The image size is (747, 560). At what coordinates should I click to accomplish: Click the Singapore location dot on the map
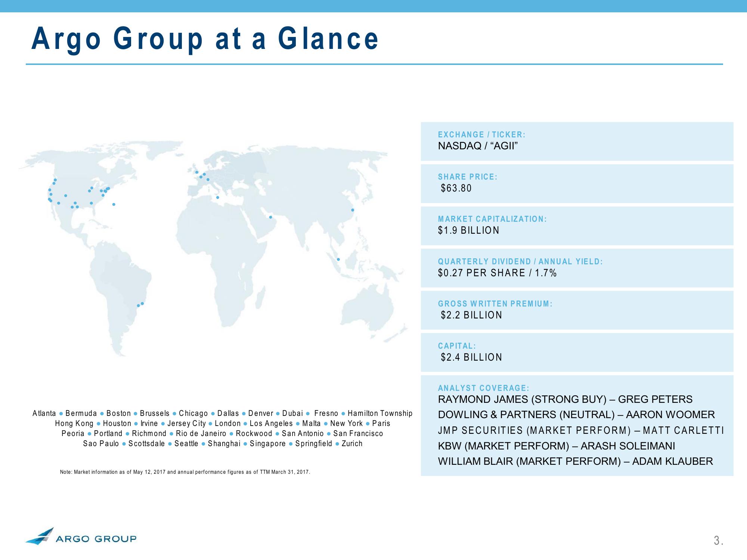point(338,259)
